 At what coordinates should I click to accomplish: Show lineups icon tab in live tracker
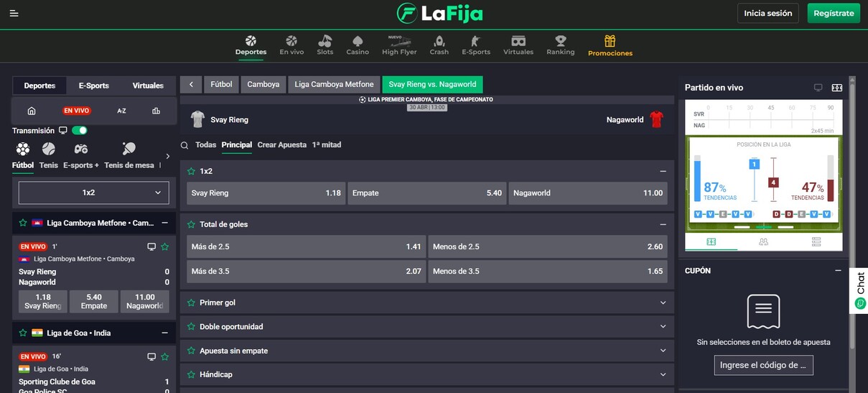[x=763, y=242]
